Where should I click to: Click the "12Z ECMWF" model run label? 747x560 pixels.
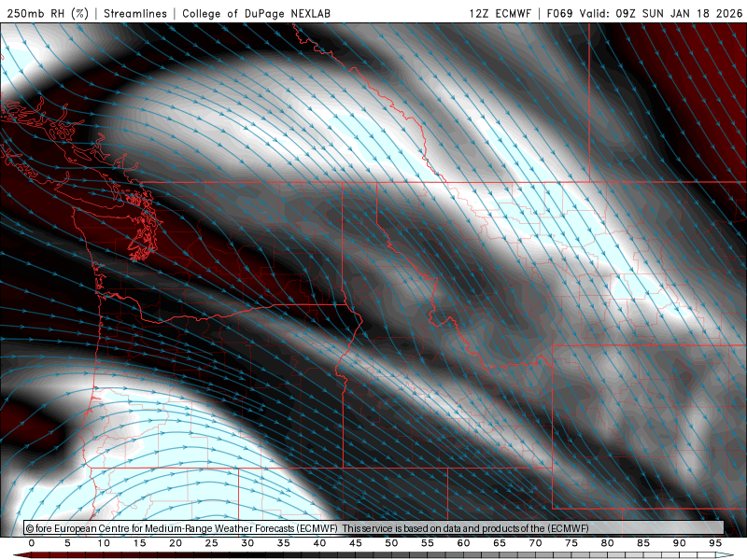[x=500, y=13]
